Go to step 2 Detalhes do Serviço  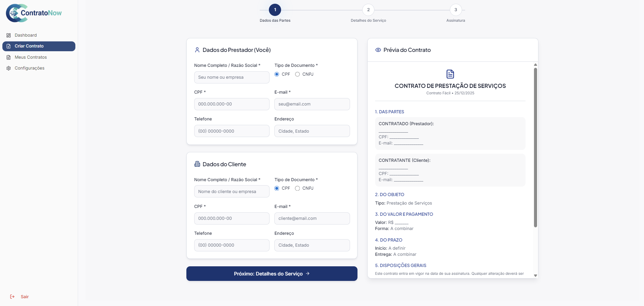coord(368,10)
